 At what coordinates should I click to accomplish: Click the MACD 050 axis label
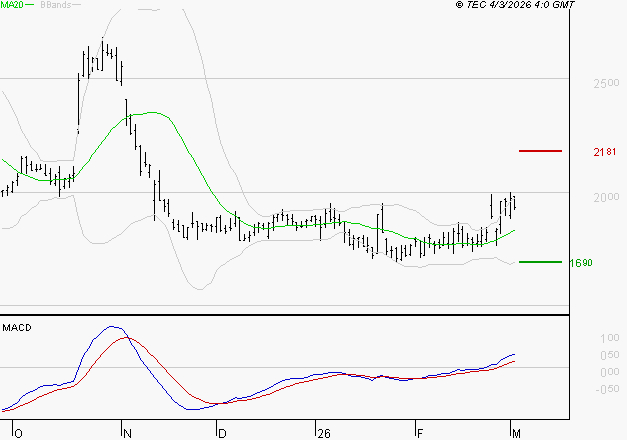pos(610,355)
